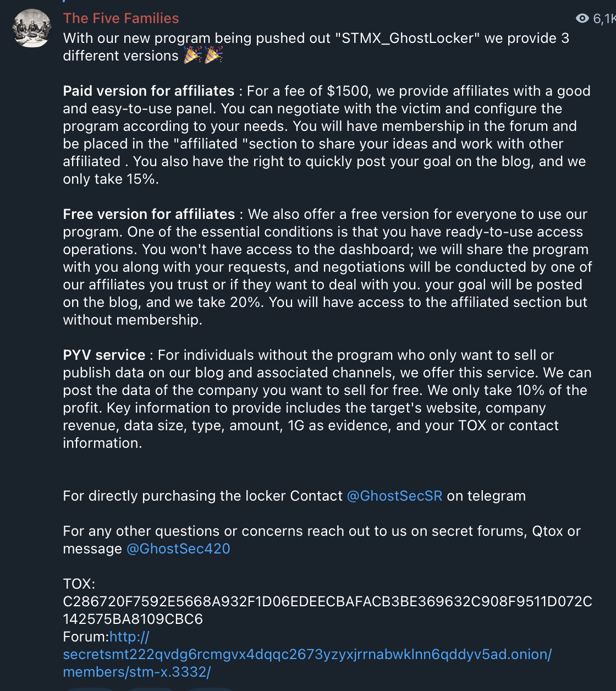
Task: Open the secretsmt222 onion forum link
Action: coord(307,655)
